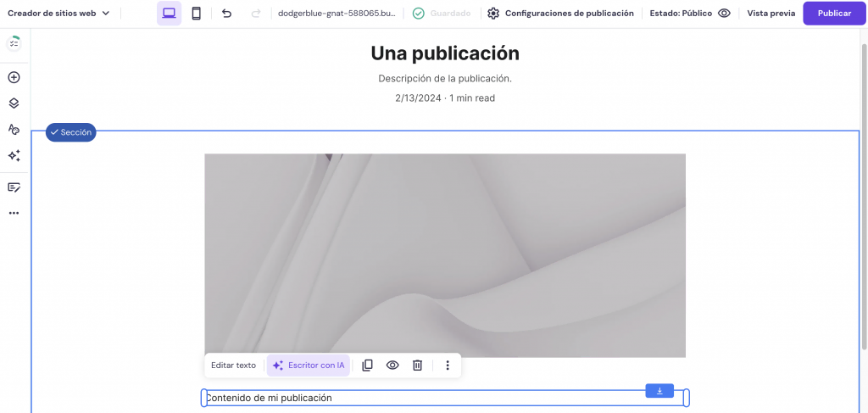The image size is (868, 413).
Task: Open the add element plus icon
Action: tap(14, 77)
